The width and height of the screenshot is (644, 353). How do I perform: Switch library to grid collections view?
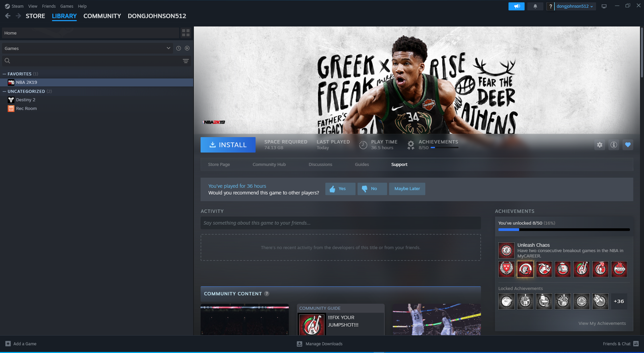[186, 33]
